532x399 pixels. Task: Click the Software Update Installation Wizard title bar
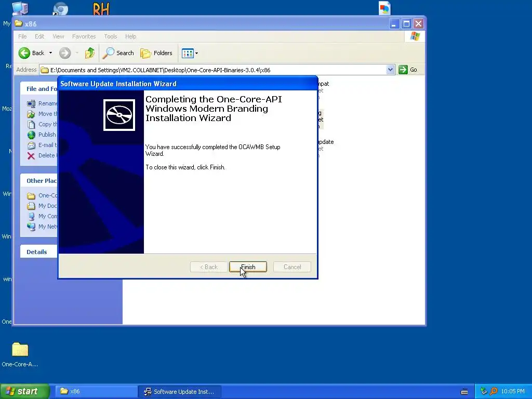coord(188,84)
